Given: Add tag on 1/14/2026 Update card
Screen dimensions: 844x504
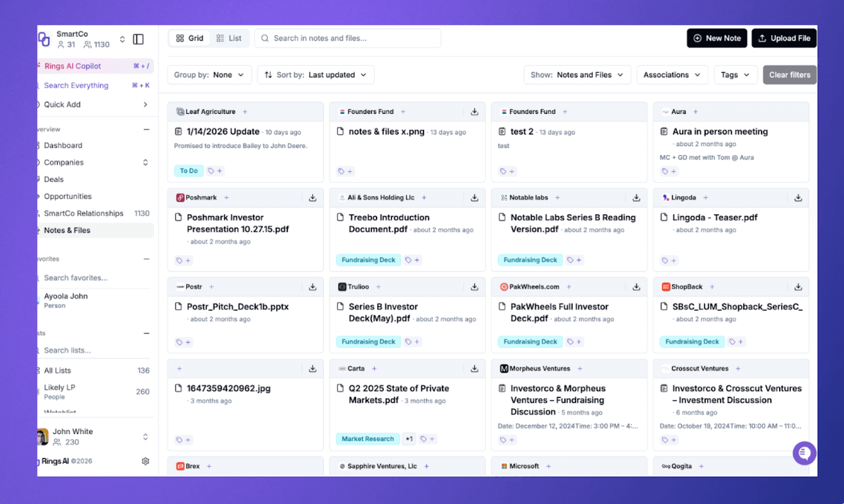Looking at the screenshot, I should 215,171.
